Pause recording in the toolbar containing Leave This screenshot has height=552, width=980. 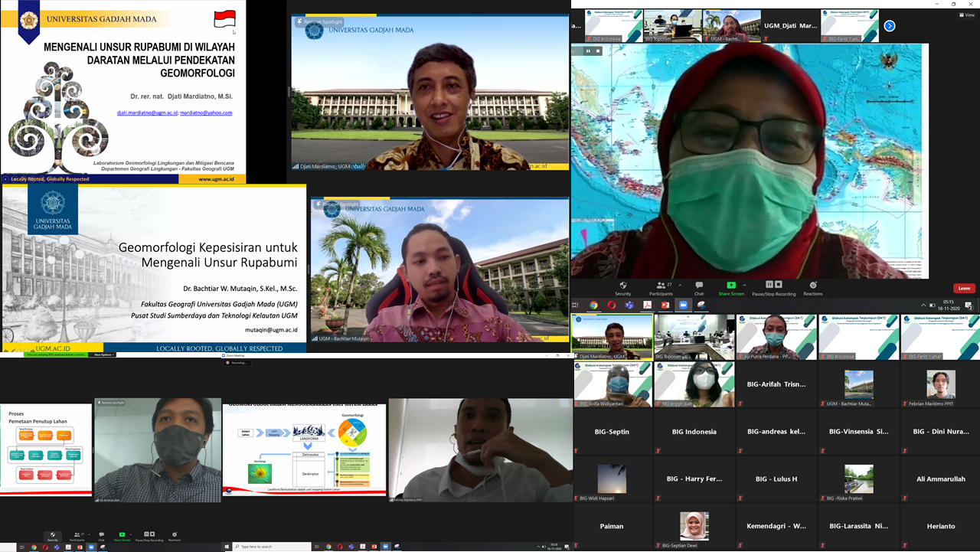(x=769, y=285)
